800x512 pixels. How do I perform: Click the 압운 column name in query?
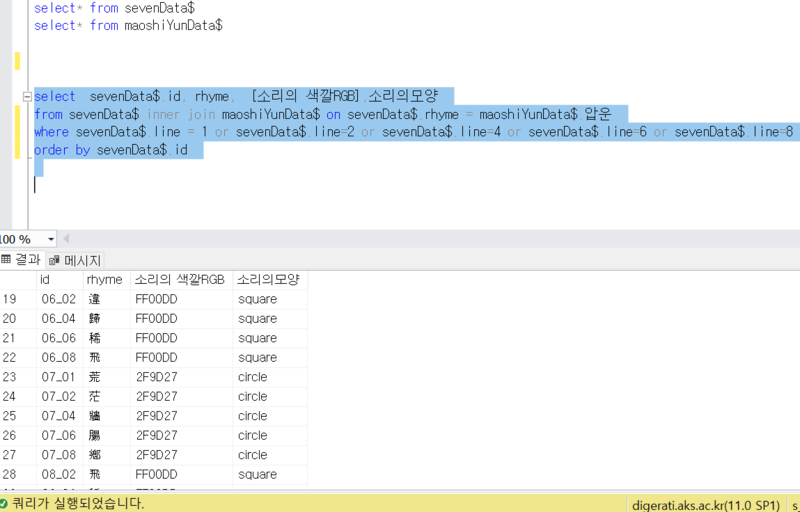pos(597,114)
